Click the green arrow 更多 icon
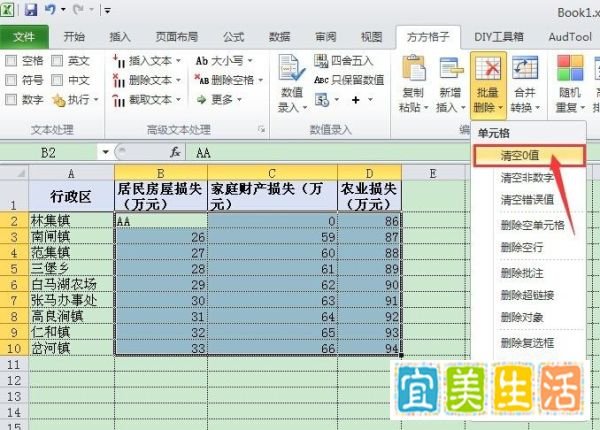Image resolution: width=600 pixels, height=430 pixels. tap(201, 100)
